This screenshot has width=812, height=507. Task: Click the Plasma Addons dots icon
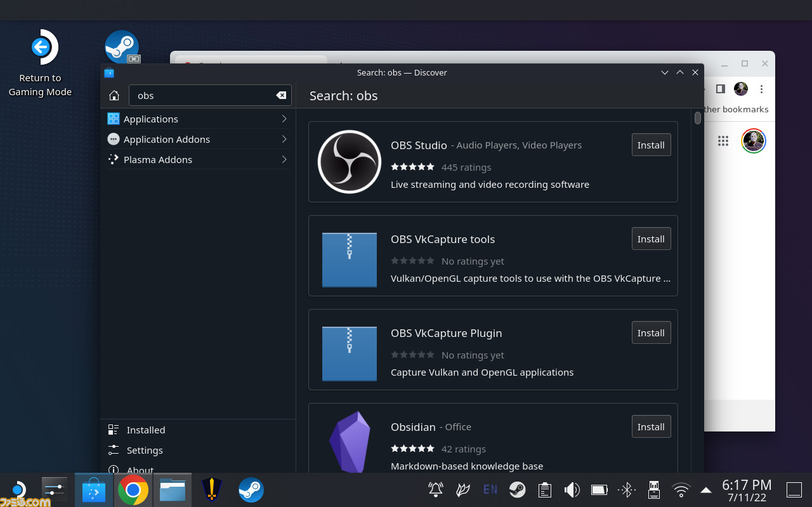click(x=114, y=159)
